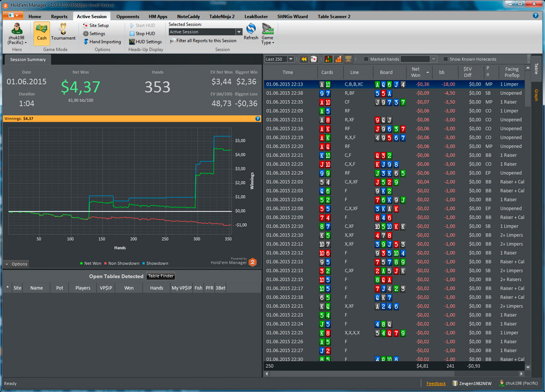
Task: Open the NoteCaddy tab
Action: [x=188, y=16]
